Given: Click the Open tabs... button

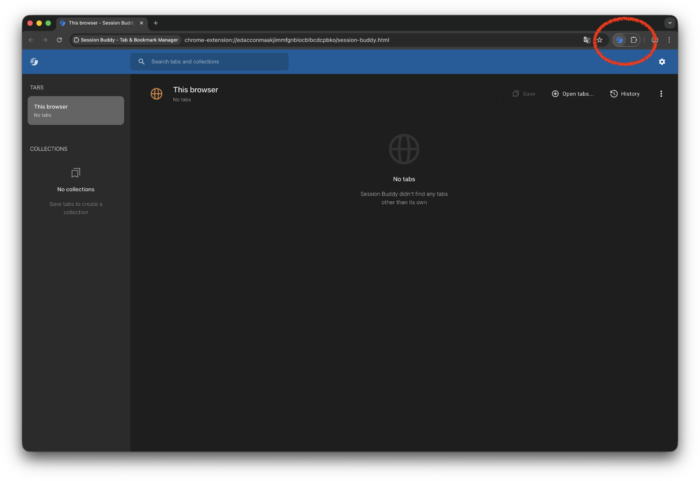Looking at the screenshot, I should 572,94.
